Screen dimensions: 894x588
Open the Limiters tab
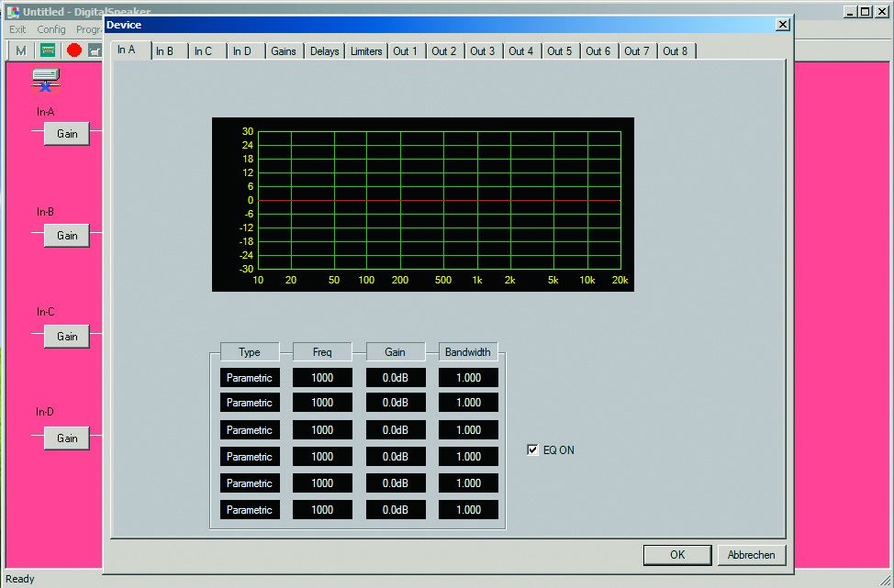click(x=366, y=51)
